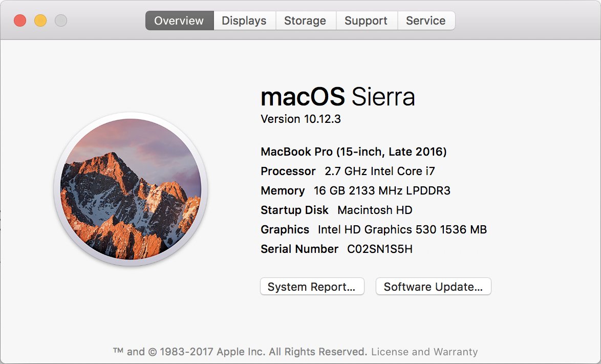Click the macOS Sierra heading
Image resolution: width=601 pixels, height=364 pixels.
(x=338, y=97)
